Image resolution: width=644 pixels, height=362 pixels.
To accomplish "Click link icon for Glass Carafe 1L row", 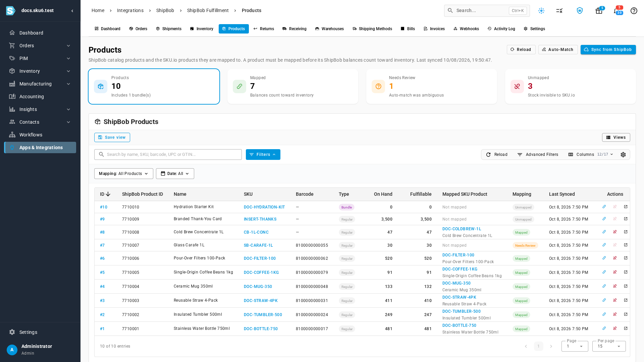I will point(604,245).
